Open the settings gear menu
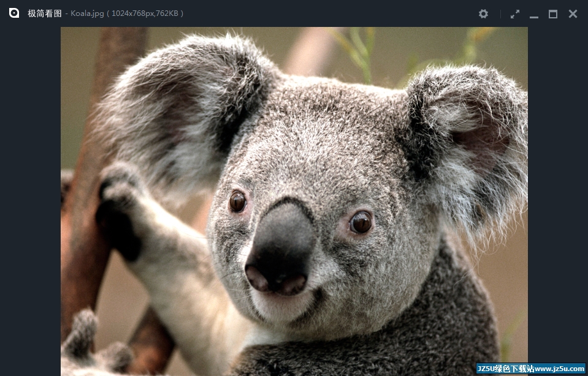588x376 pixels. (x=483, y=14)
